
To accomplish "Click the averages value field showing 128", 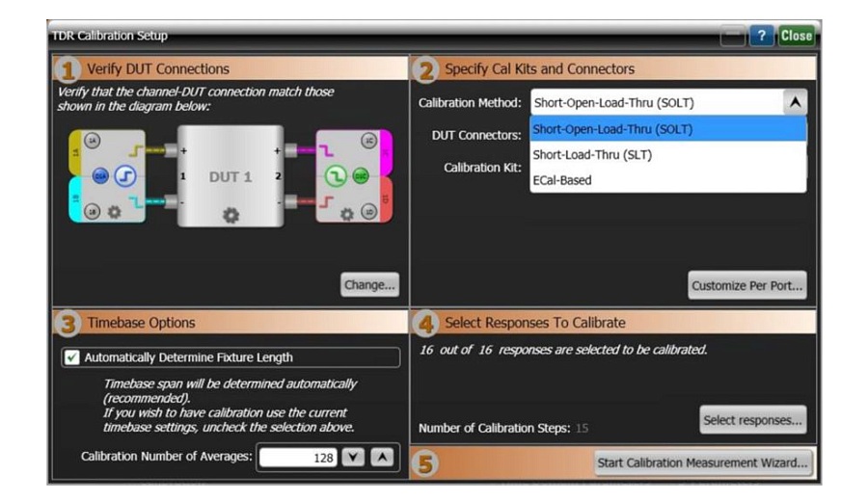I will [x=298, y=458].
